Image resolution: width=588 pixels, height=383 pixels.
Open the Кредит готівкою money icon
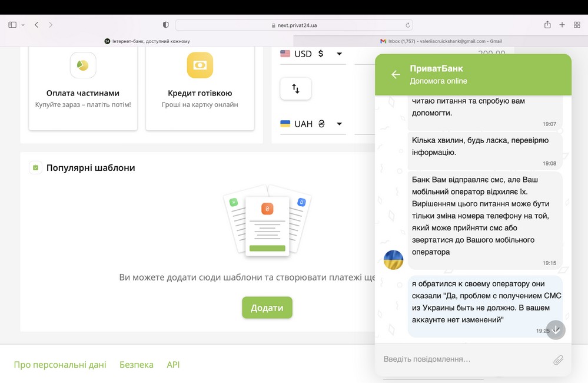point(200,65)
